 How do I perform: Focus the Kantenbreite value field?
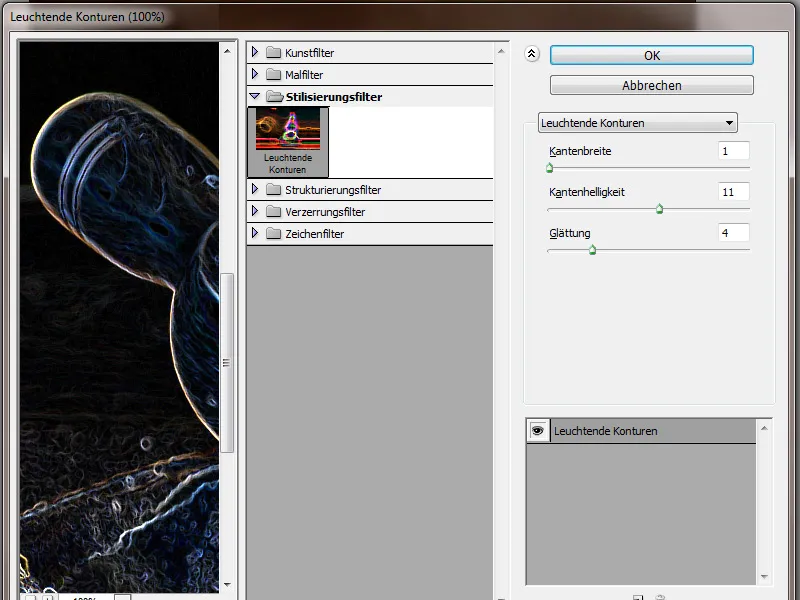coord(734,151)
